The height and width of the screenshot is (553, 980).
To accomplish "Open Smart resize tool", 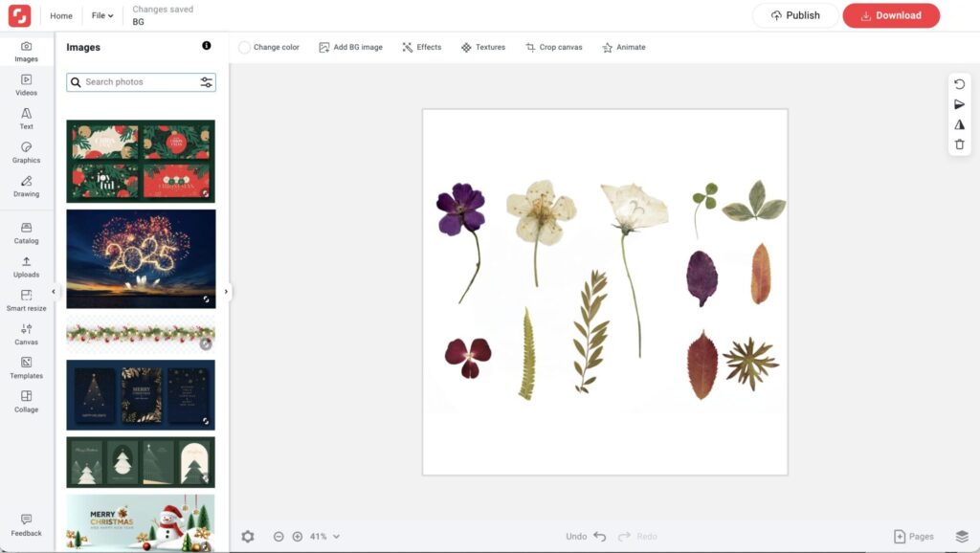I will tap(27, 300).
